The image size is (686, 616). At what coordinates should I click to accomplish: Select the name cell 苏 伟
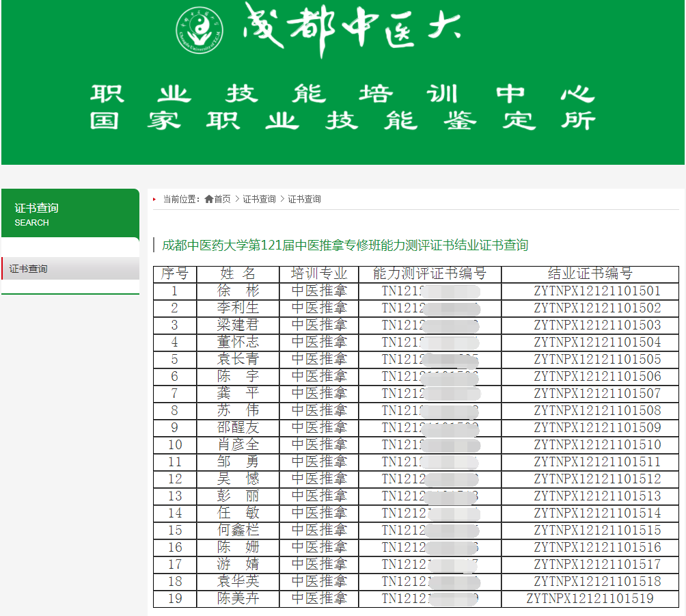pos(238,410)
